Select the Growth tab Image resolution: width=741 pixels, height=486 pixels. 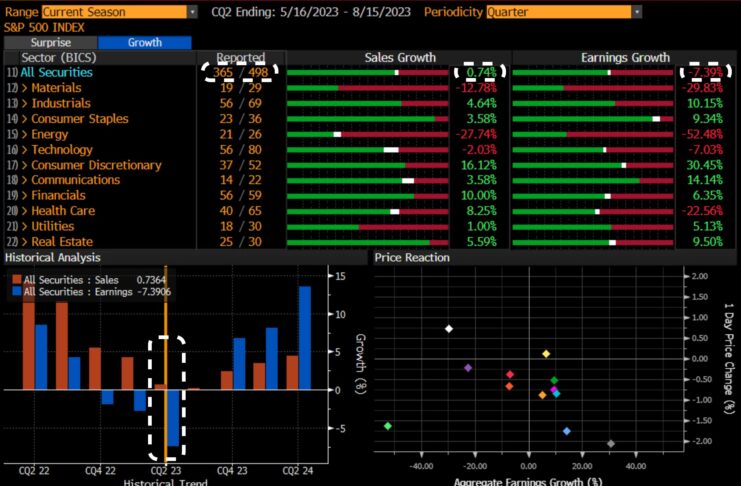tap(144, 43)
